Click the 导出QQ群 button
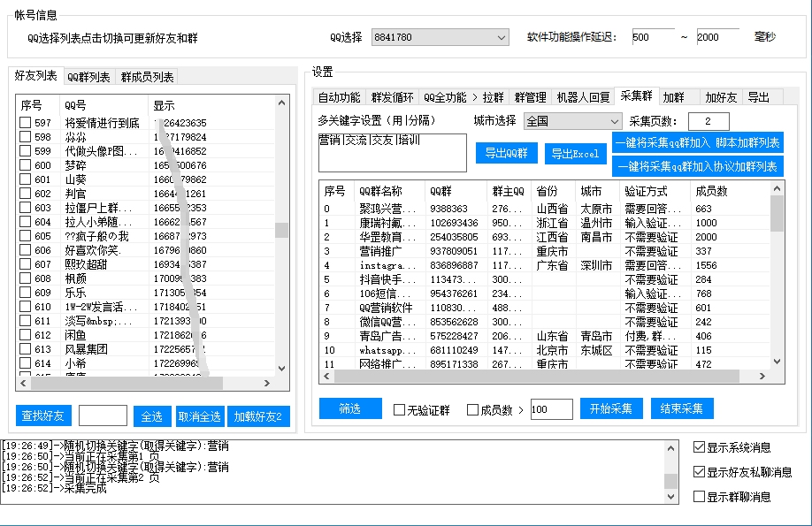The width and height of the screenshot is (812, 526). tap(507, 153)
